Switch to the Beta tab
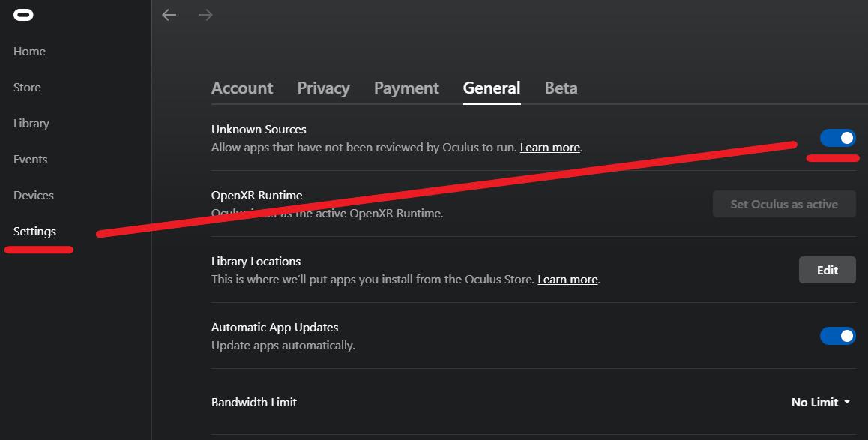Screen dimensions: 868x440 561,88
